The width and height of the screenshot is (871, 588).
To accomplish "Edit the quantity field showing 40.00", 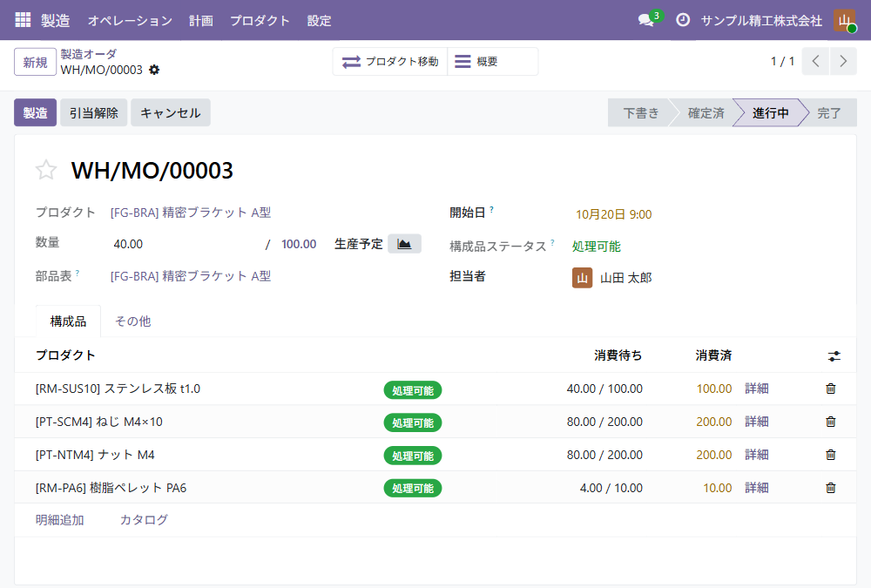I will pos(186,244).
